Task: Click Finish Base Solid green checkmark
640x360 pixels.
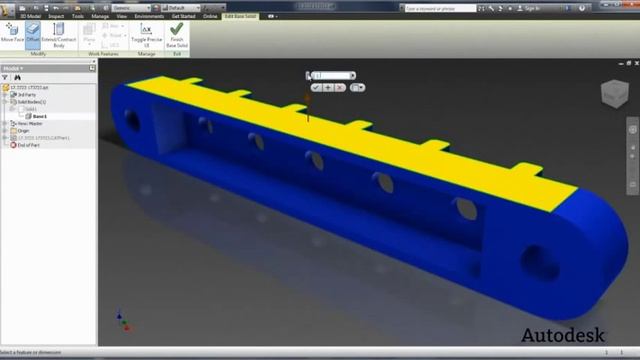Action: click(177, 35)
